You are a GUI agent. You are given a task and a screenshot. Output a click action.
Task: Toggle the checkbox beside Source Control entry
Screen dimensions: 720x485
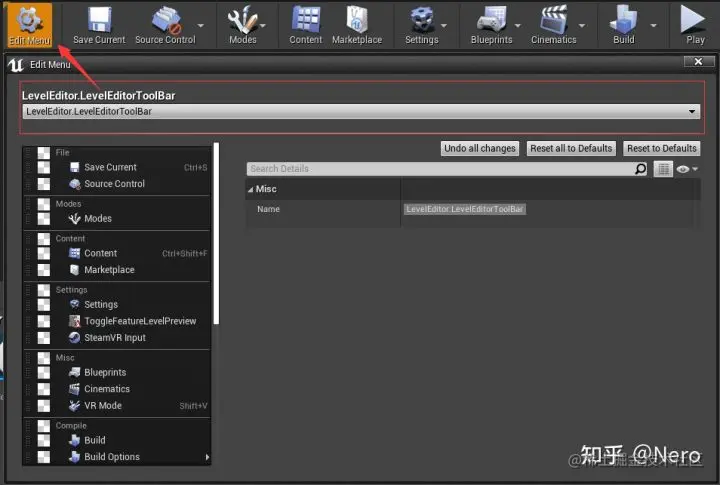click(x=44, y=184)
